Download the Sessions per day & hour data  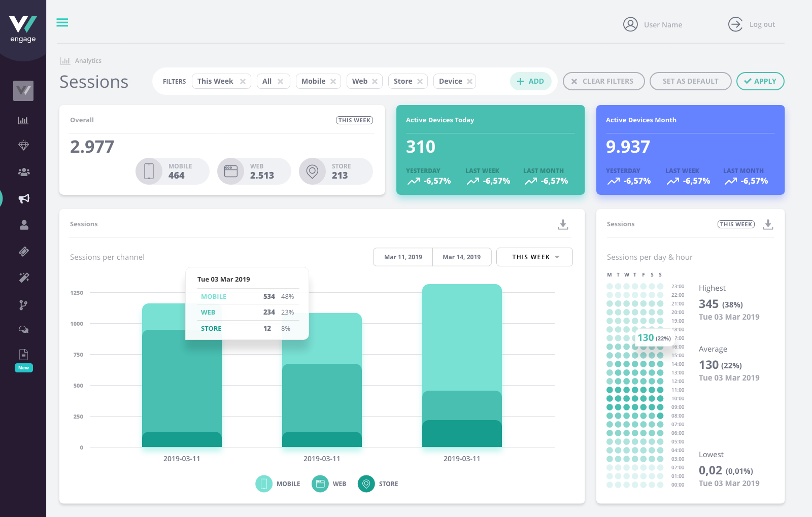coord(768,224)
